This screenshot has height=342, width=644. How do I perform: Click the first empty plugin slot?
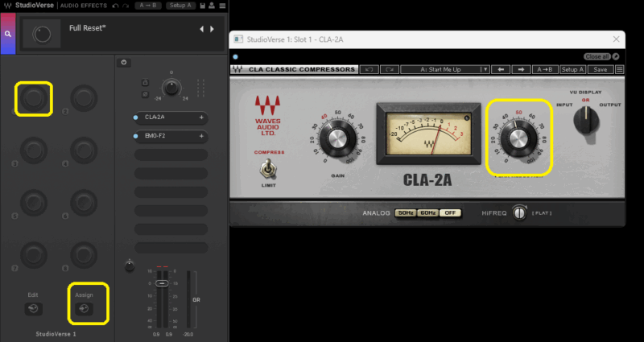[x=171, y=155]
